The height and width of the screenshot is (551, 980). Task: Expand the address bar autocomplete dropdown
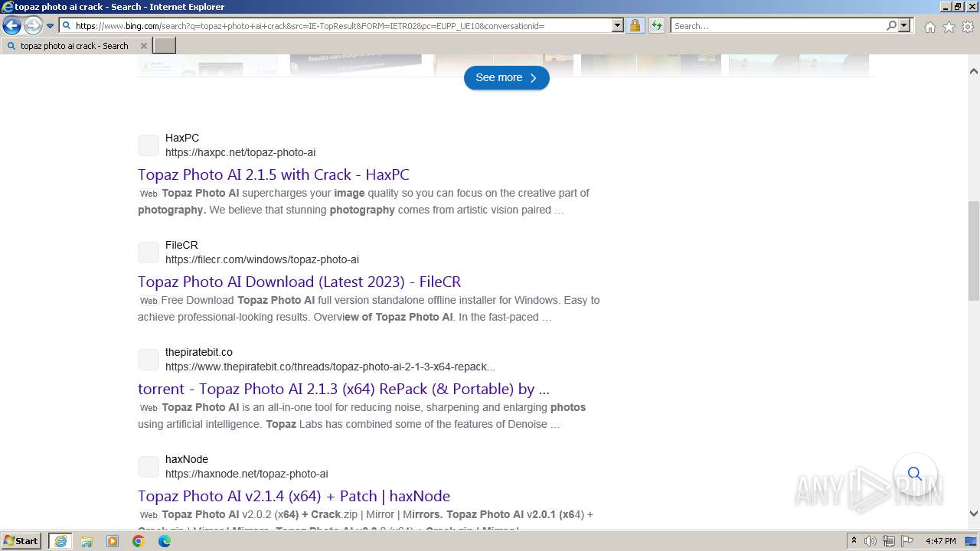click(618, 26)
